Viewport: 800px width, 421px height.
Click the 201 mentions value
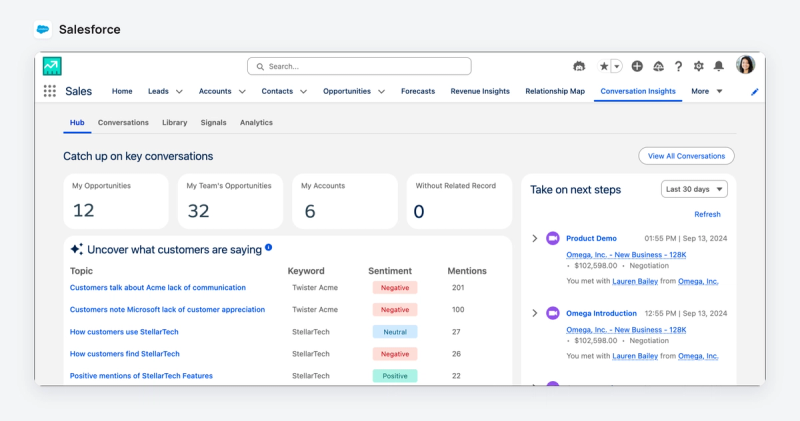[x=458, y=288]
